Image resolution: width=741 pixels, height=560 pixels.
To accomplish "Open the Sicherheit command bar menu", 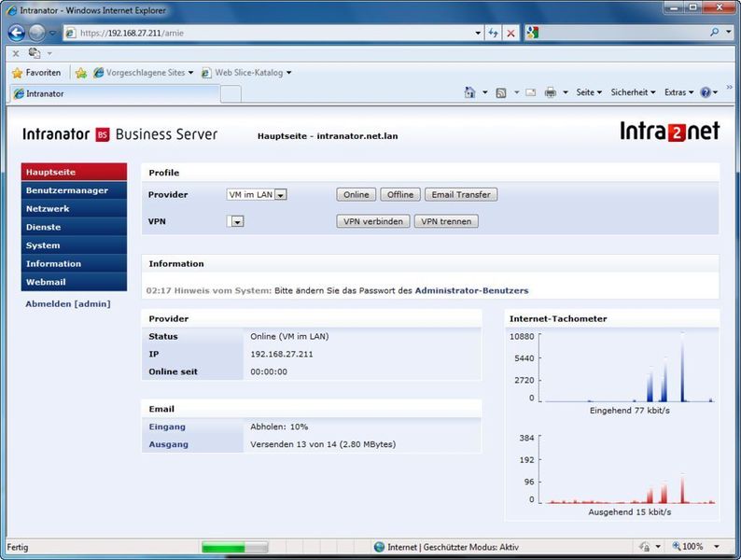I will click(x=633, y=92).
